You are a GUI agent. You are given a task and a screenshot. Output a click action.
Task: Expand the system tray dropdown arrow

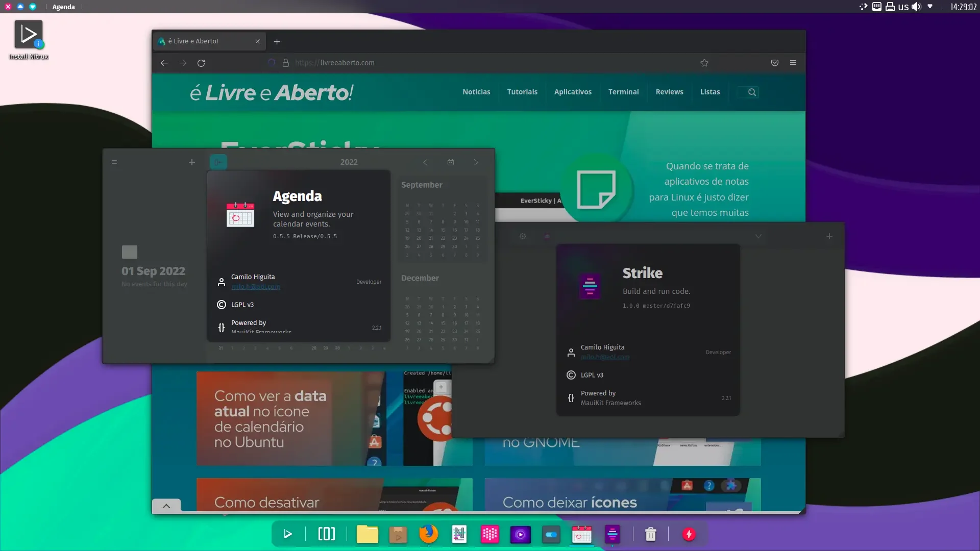click(x=930, y=7)
